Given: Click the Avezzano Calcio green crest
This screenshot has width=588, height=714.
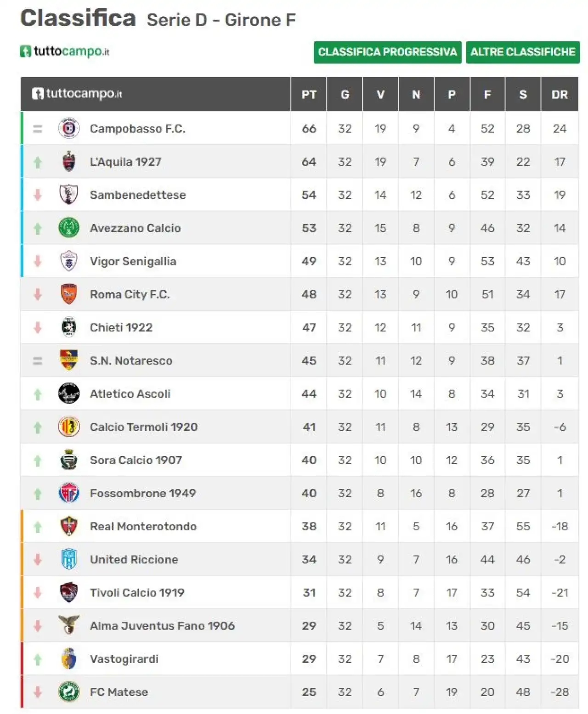Looking at the screenshot, I should (x=69, y=228).
